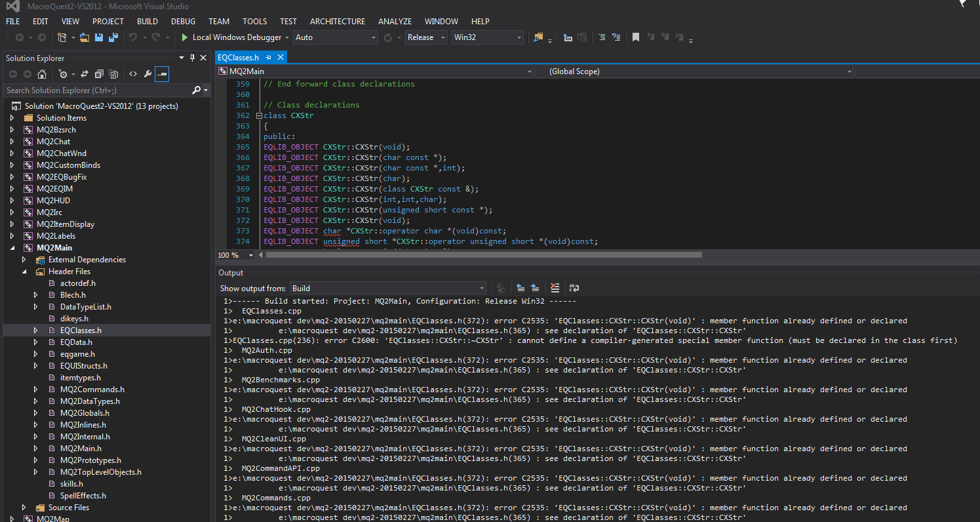Viewport: 980px width, 522px height.
Task: Open the MQ2Main project scope dropdown
Action: 375,71
